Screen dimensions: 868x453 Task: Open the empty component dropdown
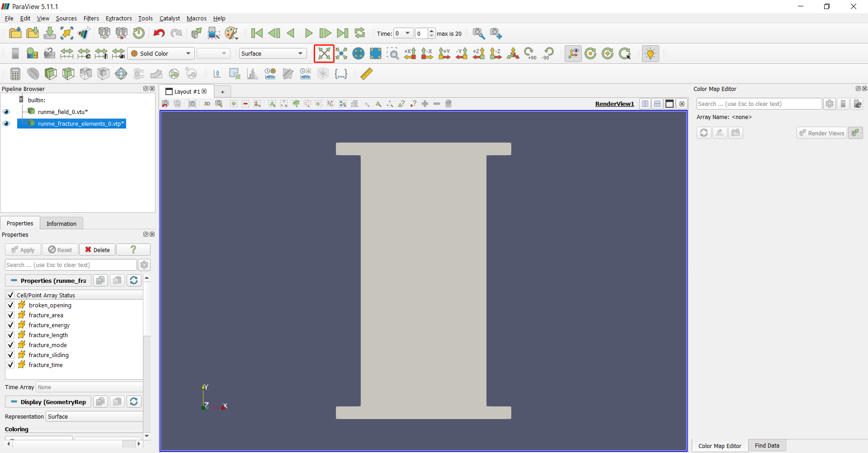pos(214,53)
